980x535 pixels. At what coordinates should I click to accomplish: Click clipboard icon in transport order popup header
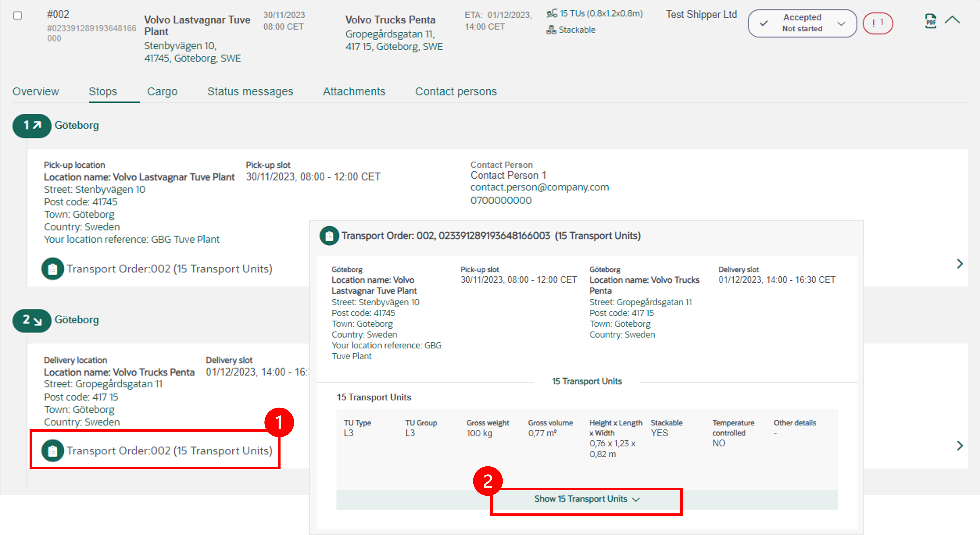(329, 236)
